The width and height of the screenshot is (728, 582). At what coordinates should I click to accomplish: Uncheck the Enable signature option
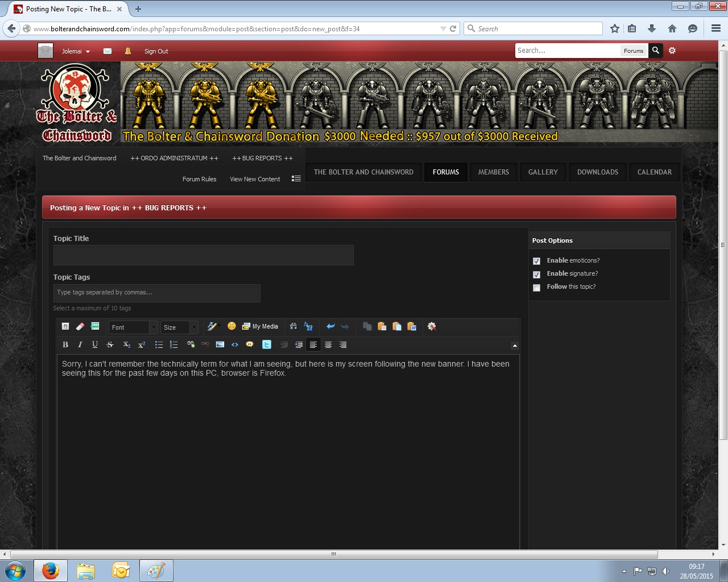click(536, 274)
